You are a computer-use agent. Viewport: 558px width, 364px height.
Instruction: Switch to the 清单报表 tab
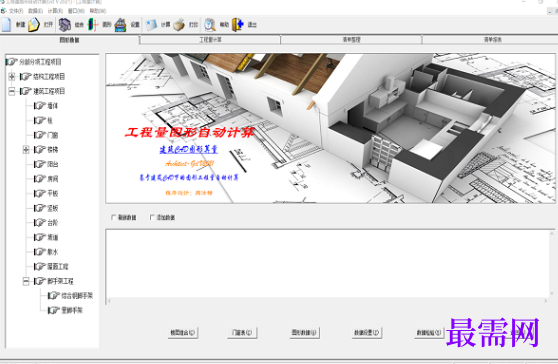coord(492,39)
